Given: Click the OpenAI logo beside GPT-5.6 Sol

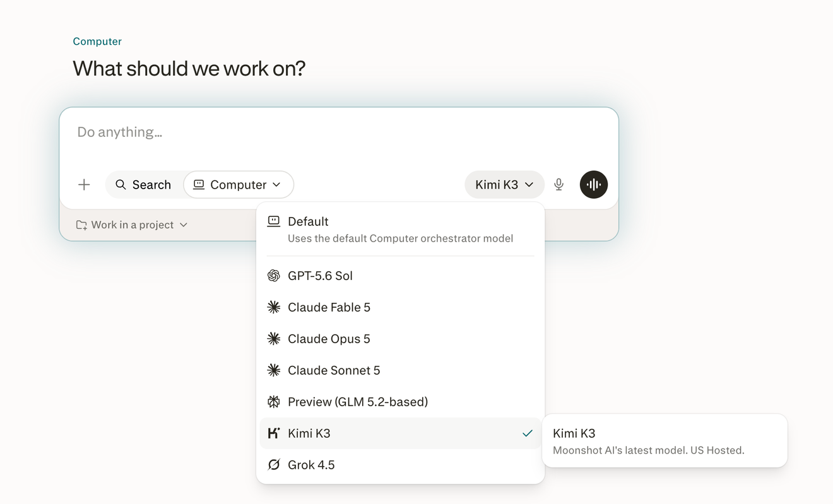Looking at the screenshot, I should (x=273, y=276).
